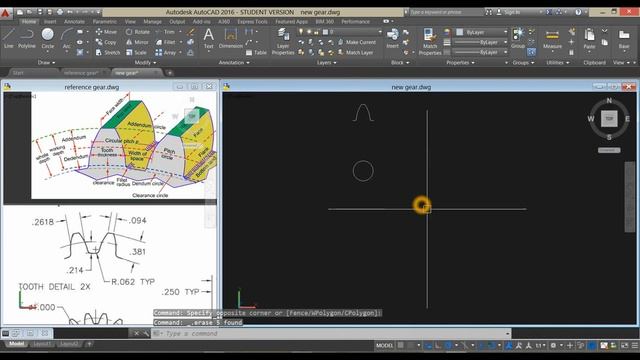Open the linetype ByLayer dropdown

pos(482,53)
